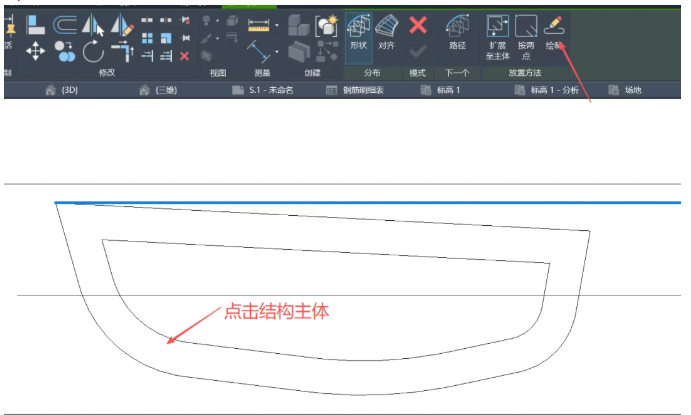The height and width of the screenshot is (415, 691).
Task: Click the Override Graphics paintbrush icon
Action: click(x=206, y=39)
